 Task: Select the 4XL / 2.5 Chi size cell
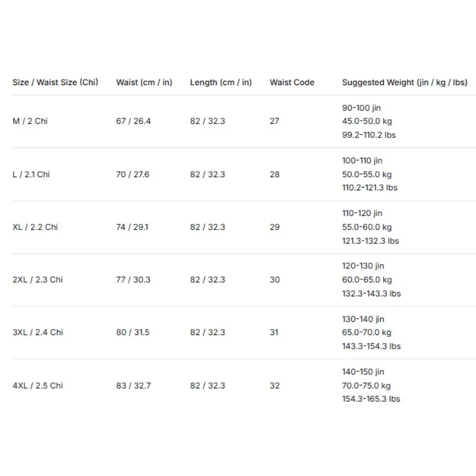[x=37, y=386]
